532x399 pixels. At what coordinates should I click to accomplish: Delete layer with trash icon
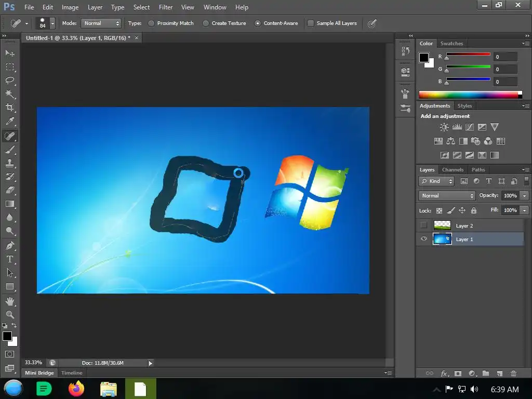tap(513, 373)
